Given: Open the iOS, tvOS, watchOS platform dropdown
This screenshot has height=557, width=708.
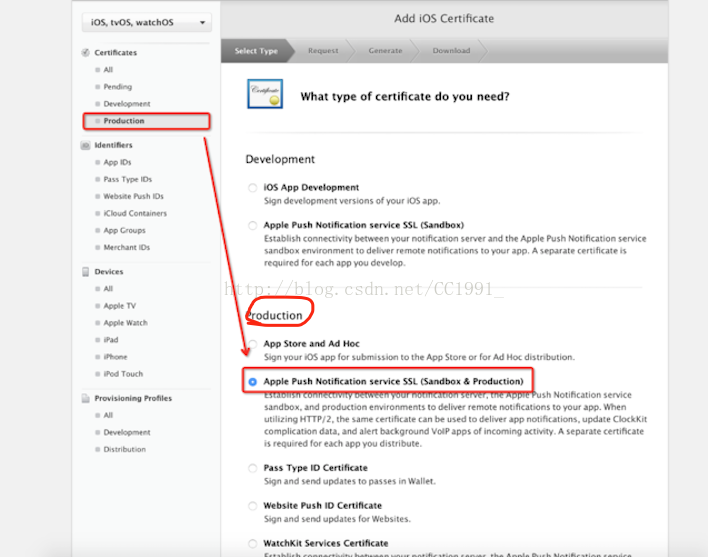Looking at the screenshot, I should 147,23.
